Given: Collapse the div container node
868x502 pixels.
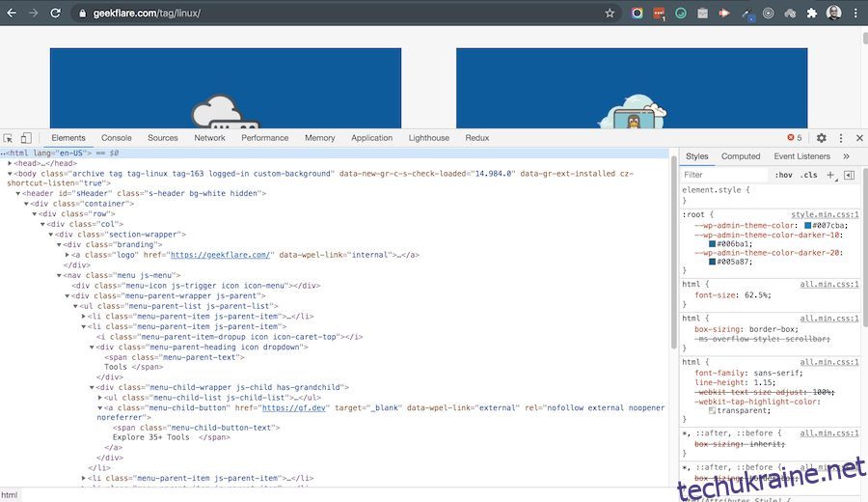Looking at the screenshot, I should (27, 204).
